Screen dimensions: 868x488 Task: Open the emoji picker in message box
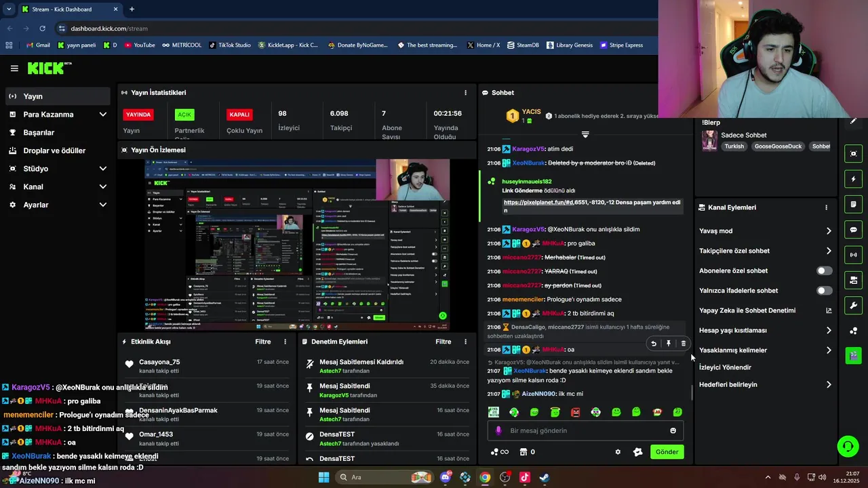point(673,430)
